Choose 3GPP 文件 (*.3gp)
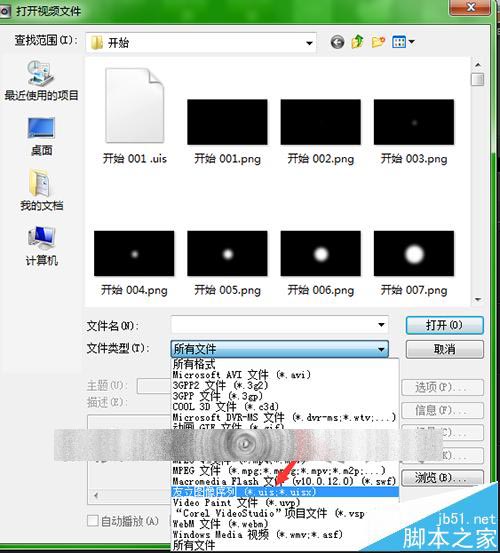The height and width of the screenshot is (553, 500). pyautogui.click(x=285, y=396)
